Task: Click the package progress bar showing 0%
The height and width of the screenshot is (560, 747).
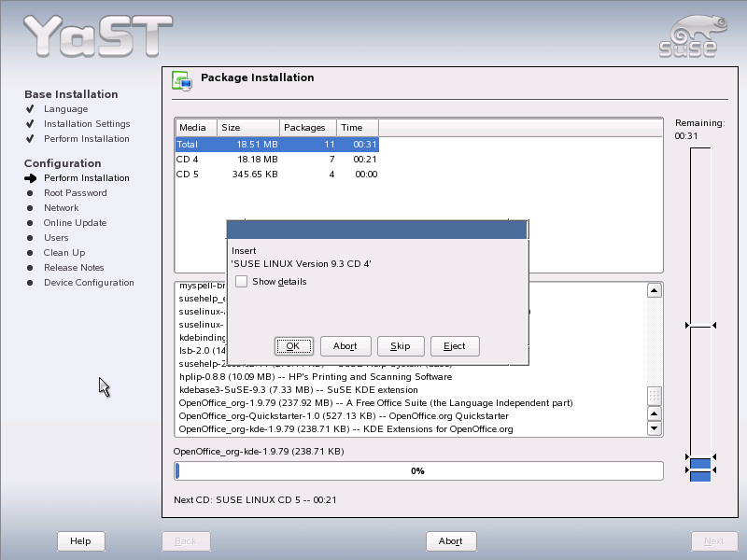Action: click(418, 471)
